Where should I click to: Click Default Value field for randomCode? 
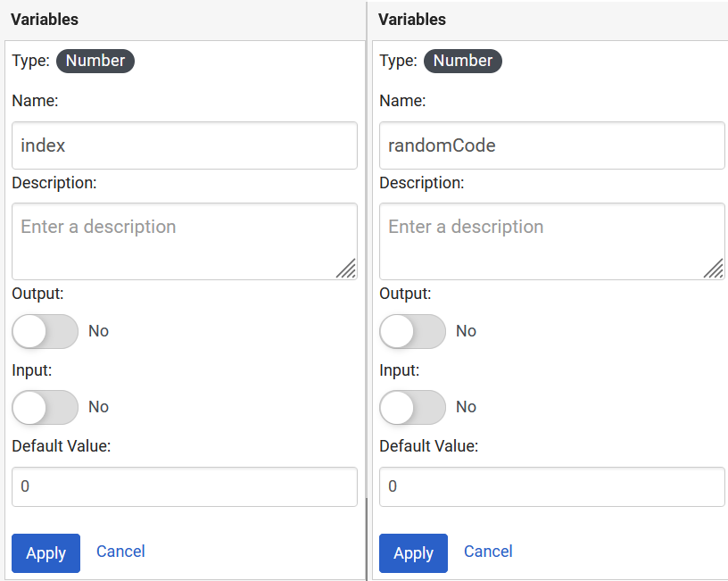pyautogui.click(x=551, y=486)
